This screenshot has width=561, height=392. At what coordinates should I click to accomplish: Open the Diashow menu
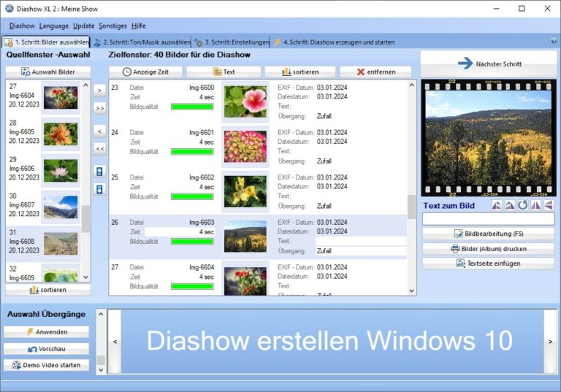(22, 26)
